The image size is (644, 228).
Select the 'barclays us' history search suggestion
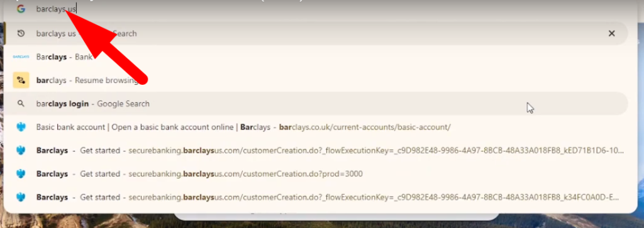[316, 34]
